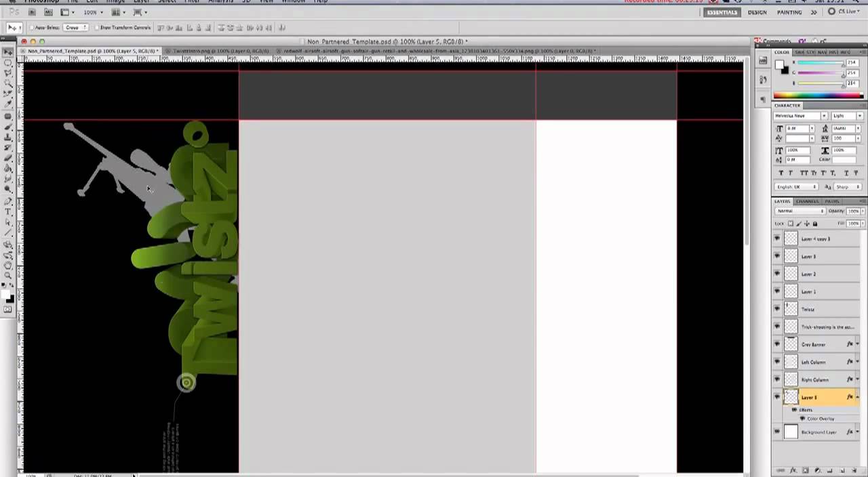Image resolution: width=868 pixels, height=477 pixels.
Task: Collapse Layer 5 effects list
Action: point(858,397)
